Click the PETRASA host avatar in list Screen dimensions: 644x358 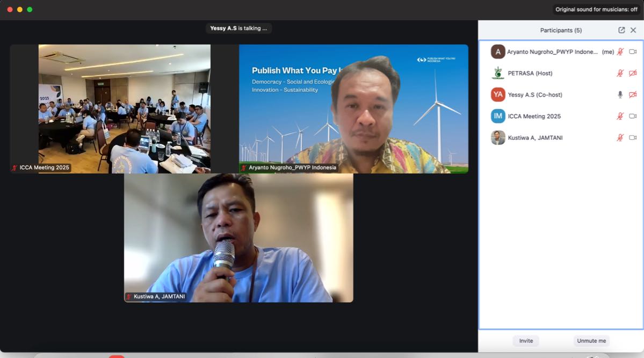tap(498, 73)
